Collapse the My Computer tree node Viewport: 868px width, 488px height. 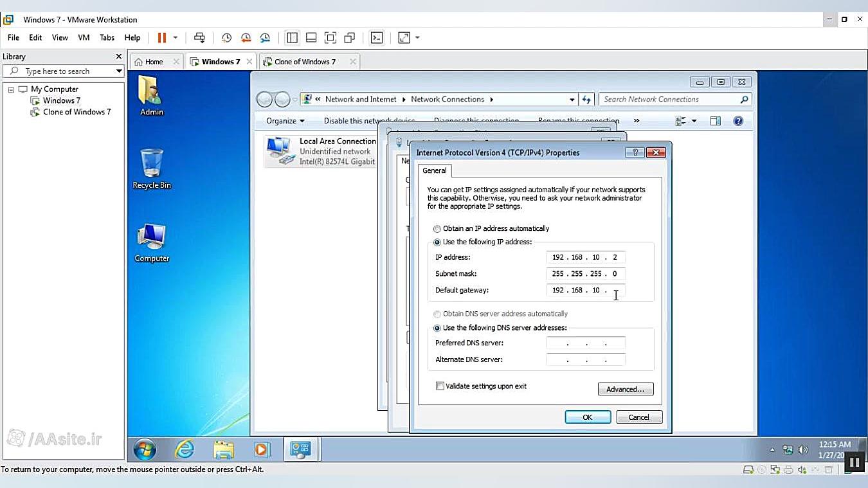pos(11,89)
